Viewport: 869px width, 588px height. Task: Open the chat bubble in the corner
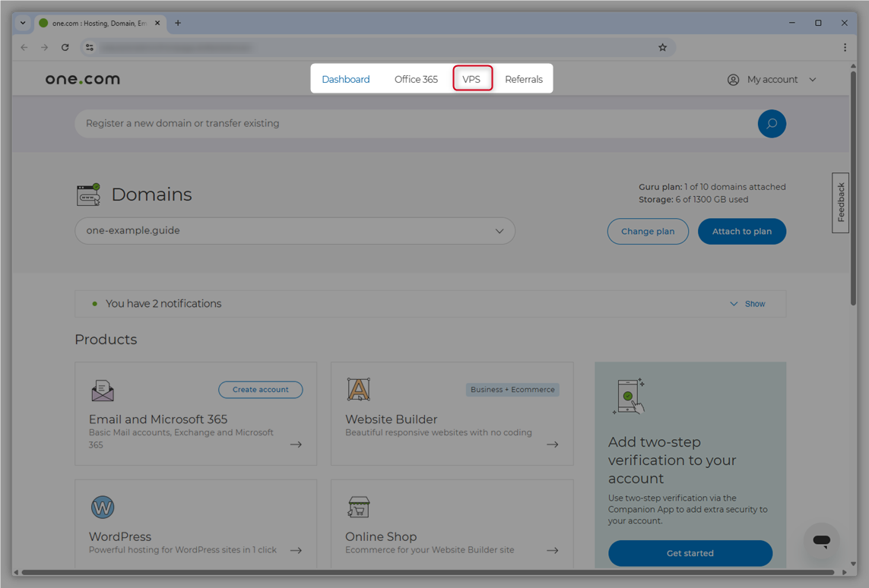click(x=822, y=541)
